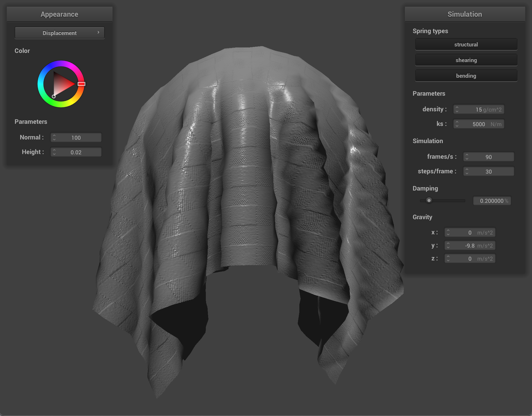Click the "Damping" section label
The image size is (532, 416).
[x=425, y=188]
